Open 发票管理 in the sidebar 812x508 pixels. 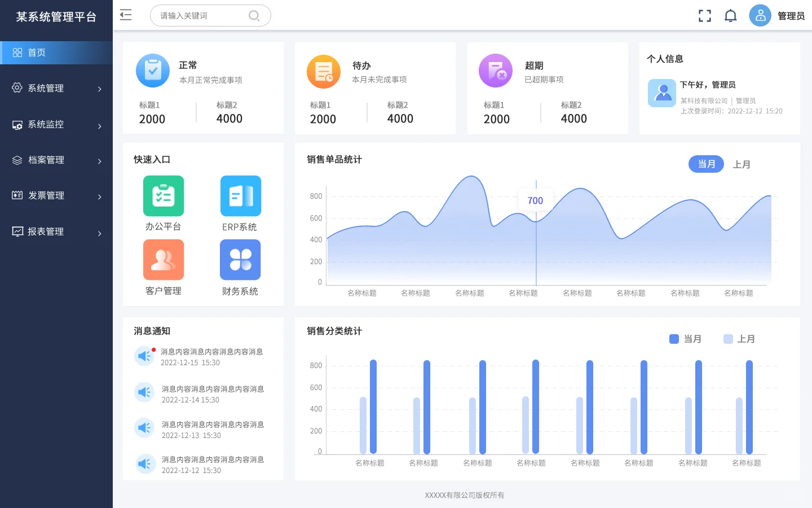click(x=56, y=196)
